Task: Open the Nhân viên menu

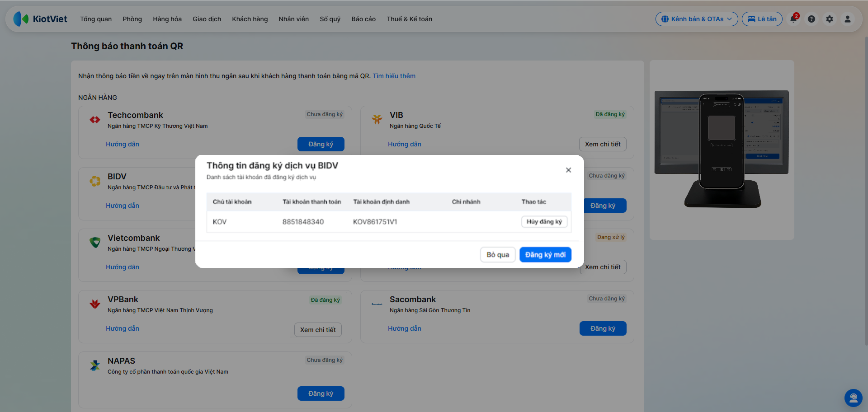Action: click(x=294, y=19)
